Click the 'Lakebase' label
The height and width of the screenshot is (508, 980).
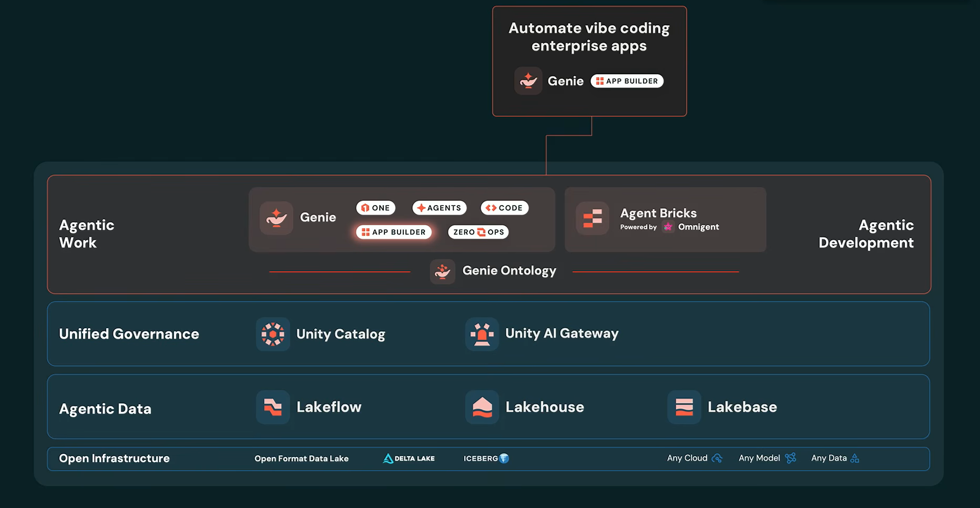[x=742, y=407]
